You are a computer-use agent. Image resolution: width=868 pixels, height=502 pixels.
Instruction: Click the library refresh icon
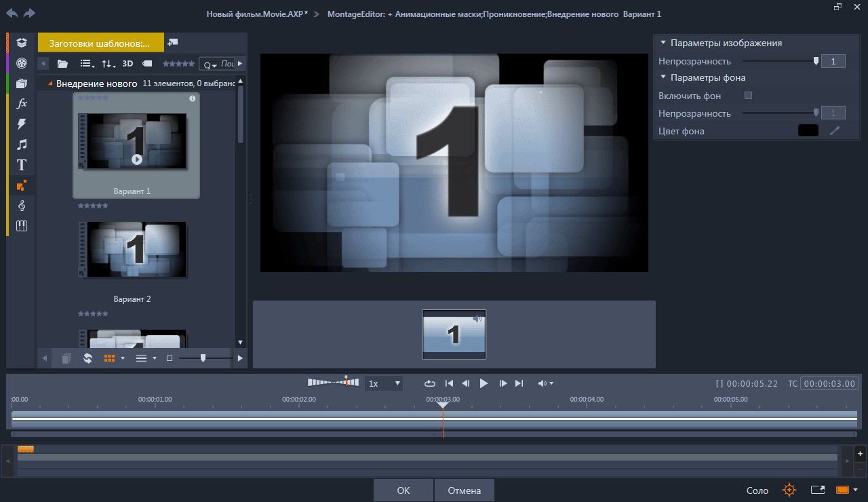coord(88,358)
